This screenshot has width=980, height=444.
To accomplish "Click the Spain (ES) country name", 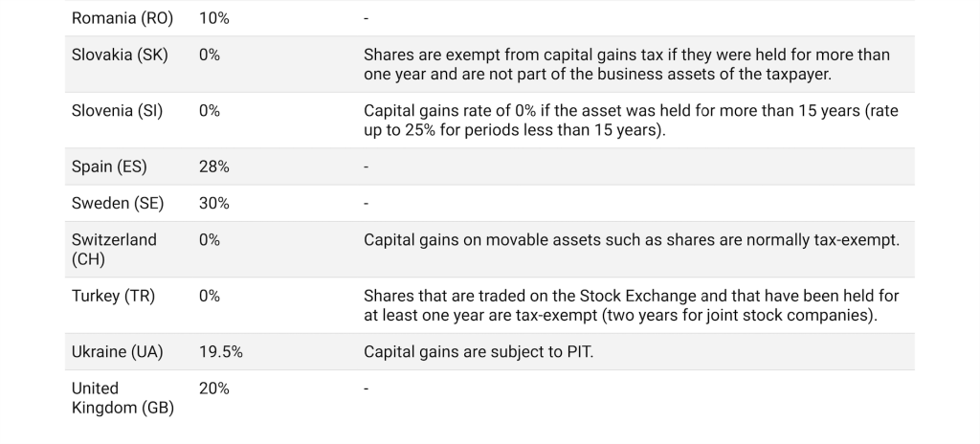I will (109, 166).
